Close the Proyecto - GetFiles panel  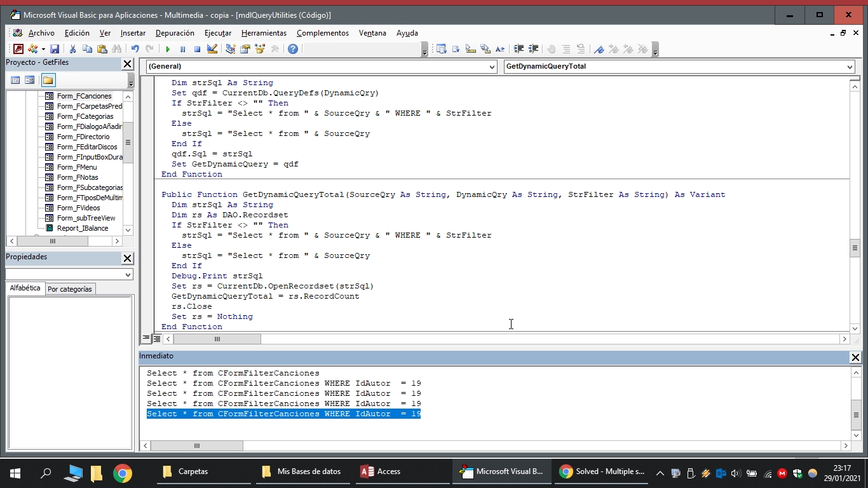pyautogui.click(x=127, y=64)
